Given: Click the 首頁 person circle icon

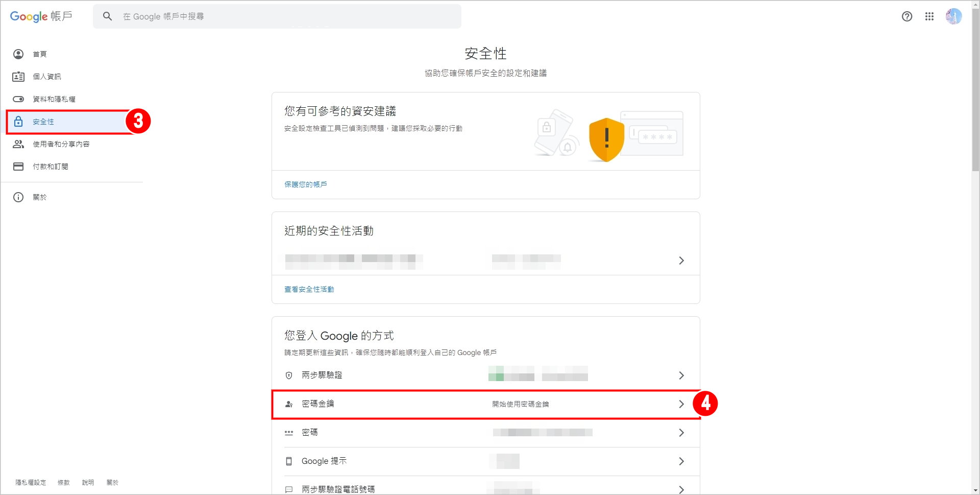Looking at the screenshot, I should click(x=18, y=54).
